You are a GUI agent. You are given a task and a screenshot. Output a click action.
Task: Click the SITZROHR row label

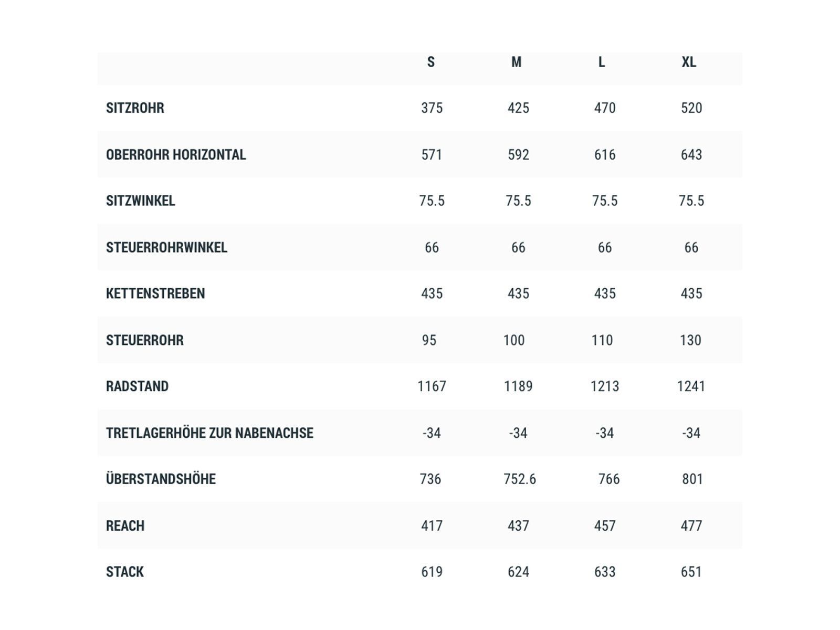click(x=135, y=108)
